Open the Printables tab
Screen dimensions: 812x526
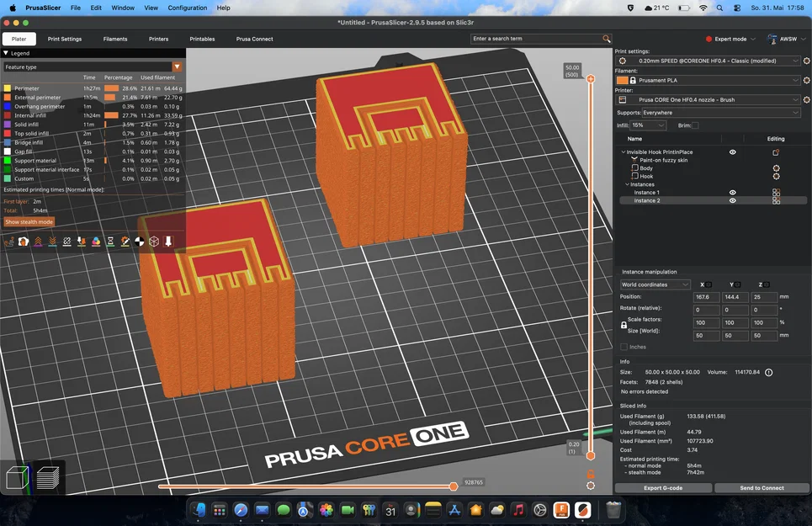202,39
